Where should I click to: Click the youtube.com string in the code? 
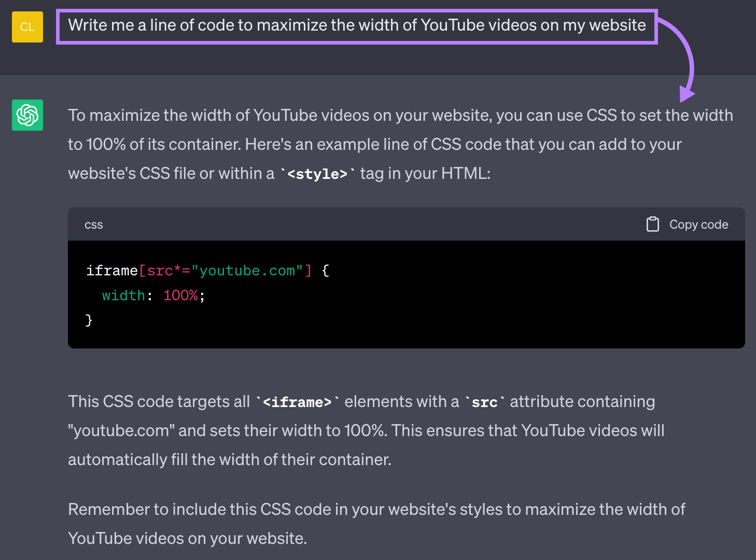[x=248, y=270]
